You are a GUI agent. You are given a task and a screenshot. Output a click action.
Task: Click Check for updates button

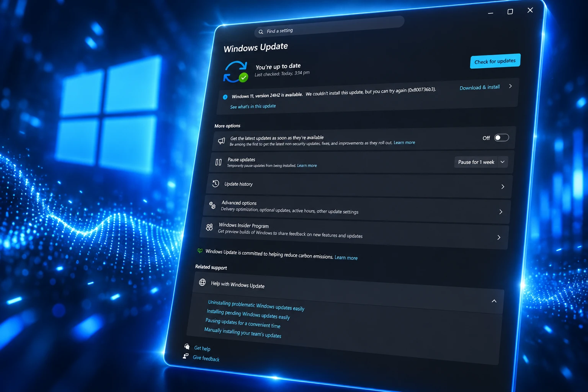tap(495, 61)
